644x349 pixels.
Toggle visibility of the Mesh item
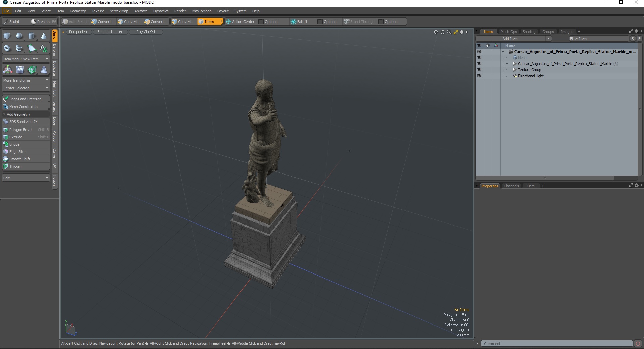[479, 58]
